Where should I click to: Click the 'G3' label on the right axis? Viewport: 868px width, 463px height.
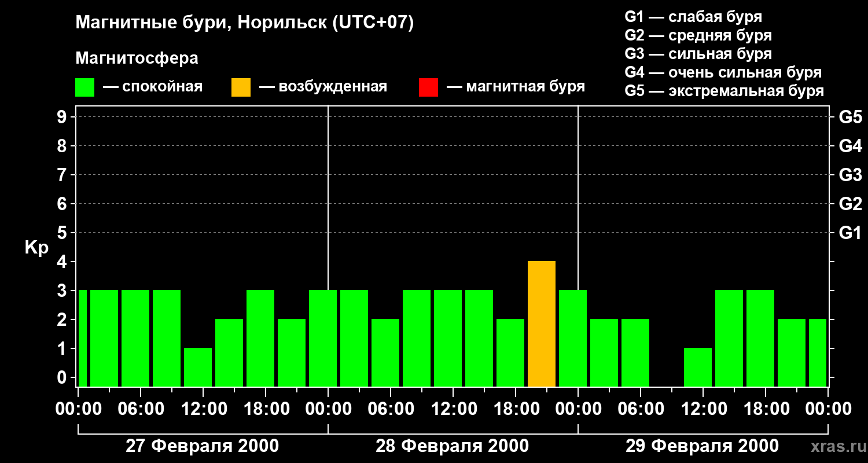(x=850, y=175)
